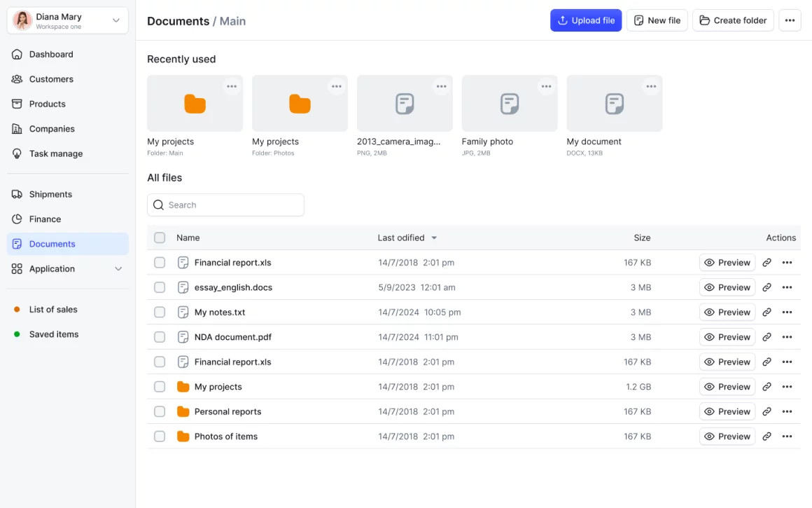The image size is (812, 508).
Task: Tick the checkbox for My notes.txt
Action: [160, 313]
